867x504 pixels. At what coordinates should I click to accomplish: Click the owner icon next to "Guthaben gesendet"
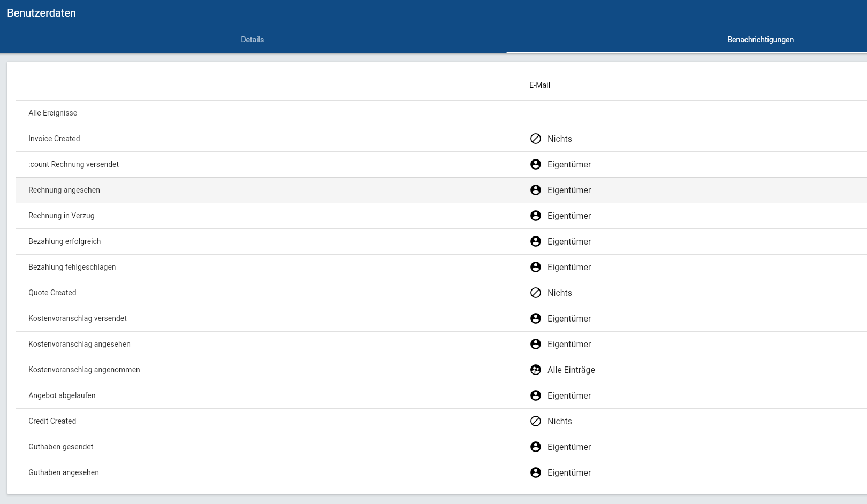coord(536,447)
